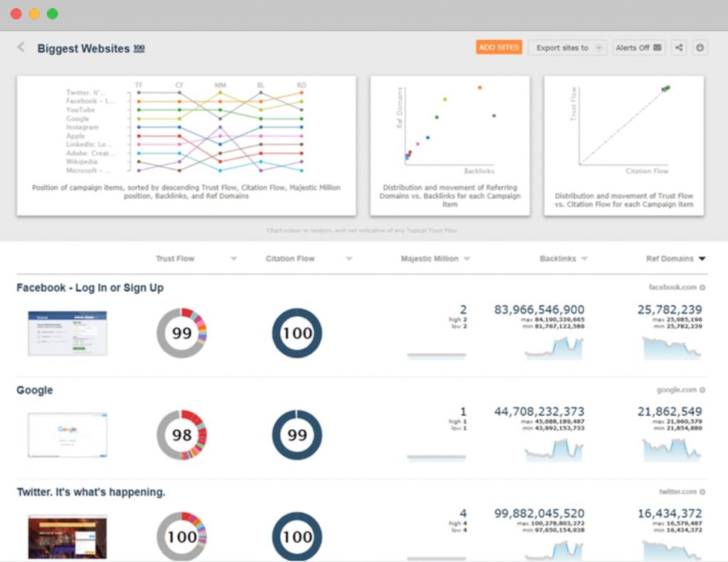The height and width of the screenshot is (562, 728).
Task: Toggle the Alerts Off button
Action: pyautogui.click(x=638, y=48)
